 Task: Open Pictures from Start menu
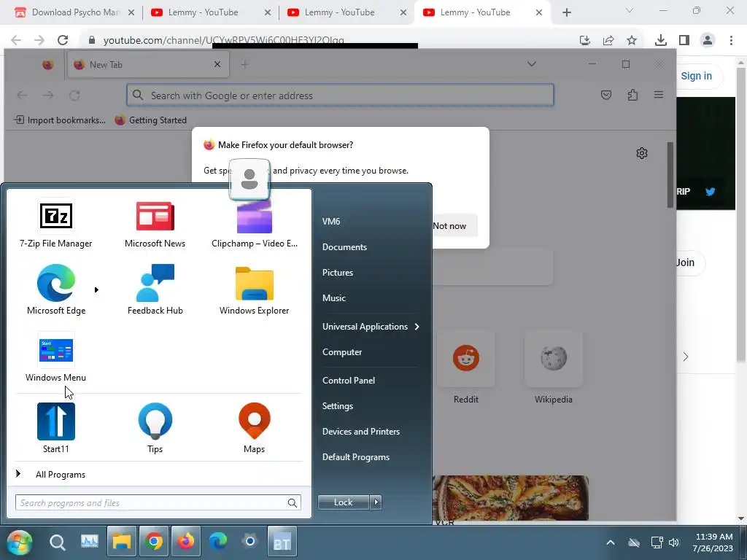coord(337,273)
